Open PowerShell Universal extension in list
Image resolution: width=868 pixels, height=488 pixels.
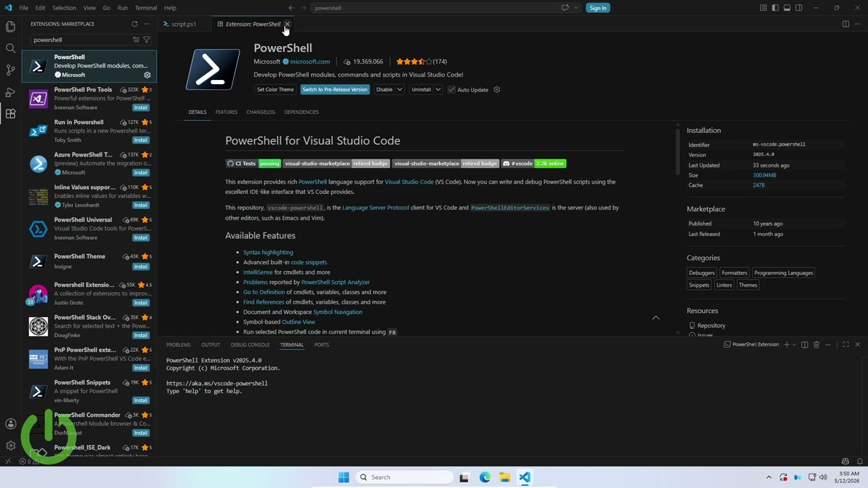[90, 229]
